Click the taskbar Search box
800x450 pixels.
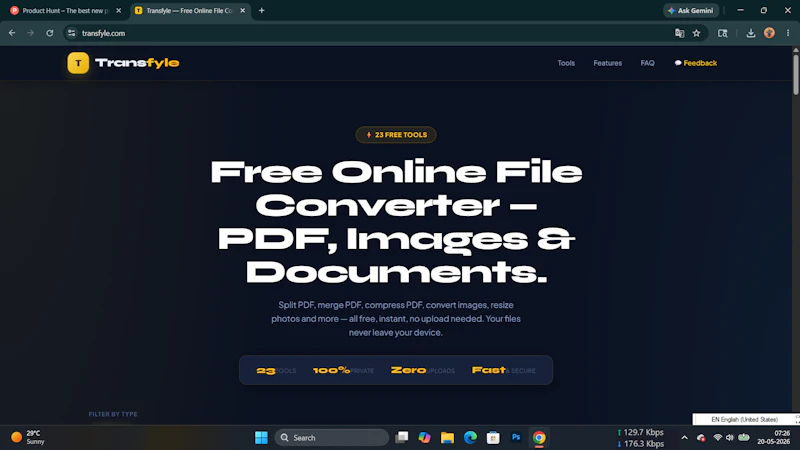tap(332, 438)
